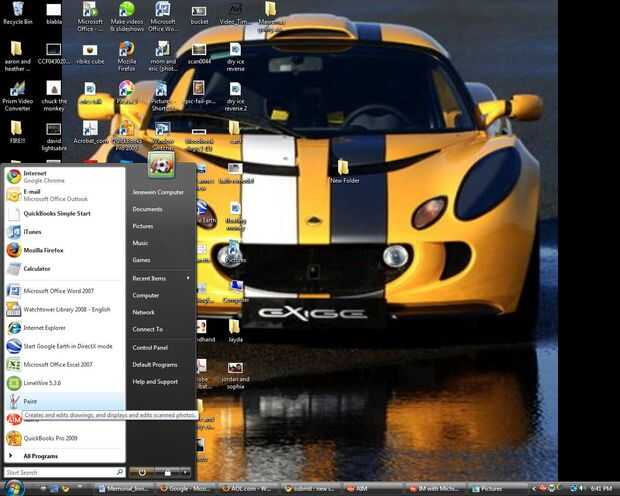This screenshot has width=620, height=496.
Task: Expand Recent Items submenu arrow
Action: pos(188,278)
